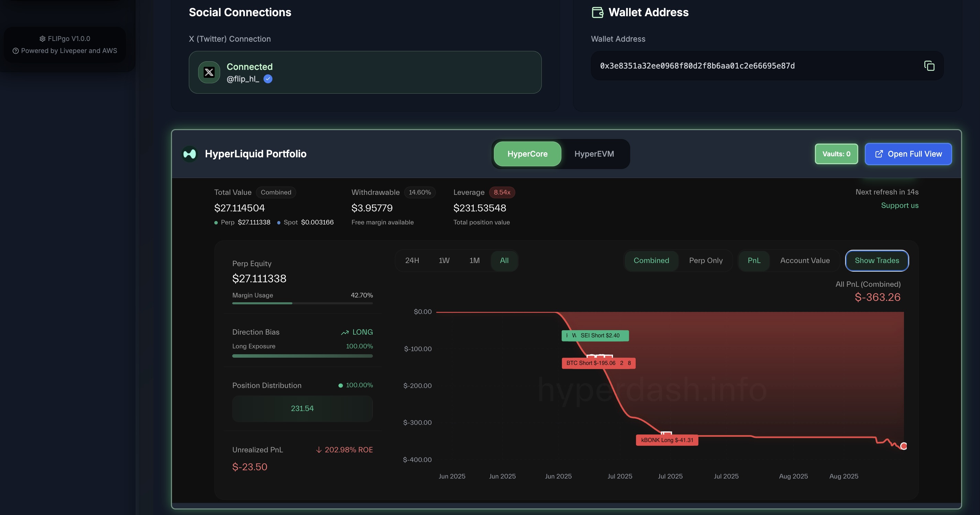Click the 14.60% withdrawable badge

(x=420, y=192)
